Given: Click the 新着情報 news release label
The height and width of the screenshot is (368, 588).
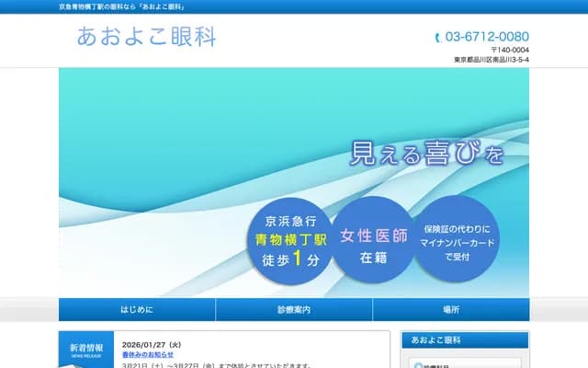Looking at the screenshot, I should click(86, 349).
